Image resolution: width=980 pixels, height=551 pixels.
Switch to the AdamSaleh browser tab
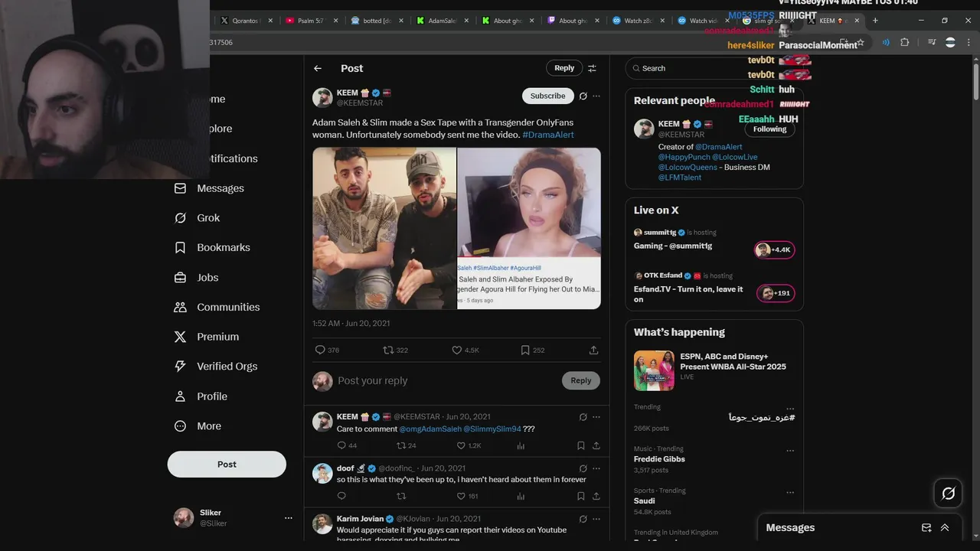tap(442, 21)
